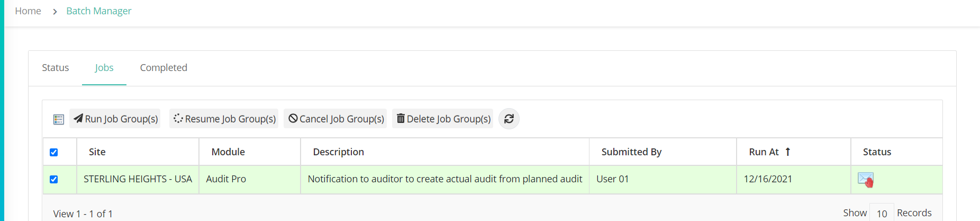
Task: Go to Home breadcrumb link
Action: click(28, 11)
